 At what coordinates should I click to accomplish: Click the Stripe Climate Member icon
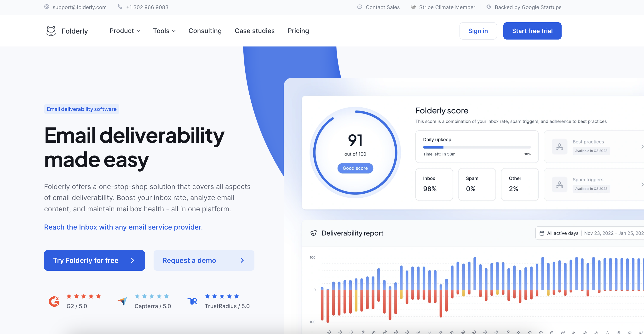(x=412, y=7)
